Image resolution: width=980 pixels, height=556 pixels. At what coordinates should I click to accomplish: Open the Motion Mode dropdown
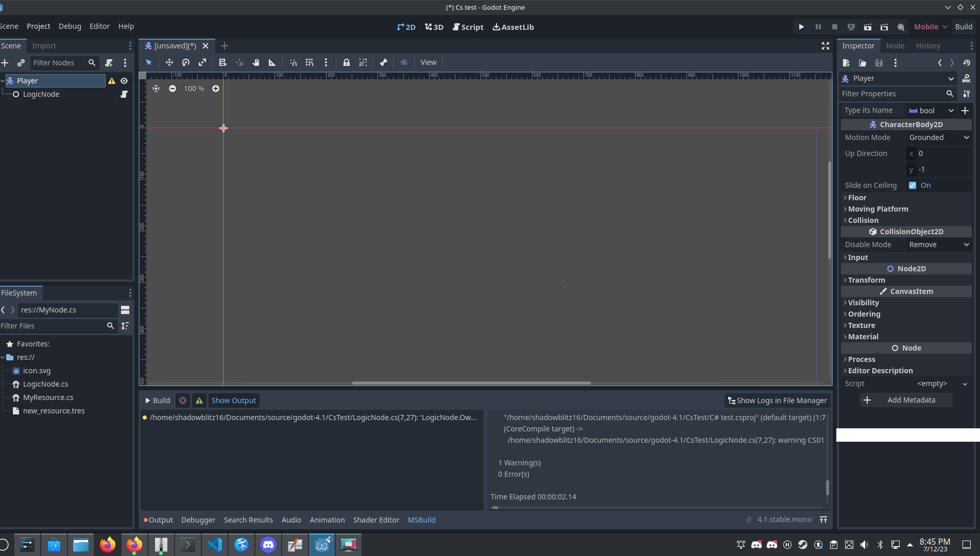point(938,137)
